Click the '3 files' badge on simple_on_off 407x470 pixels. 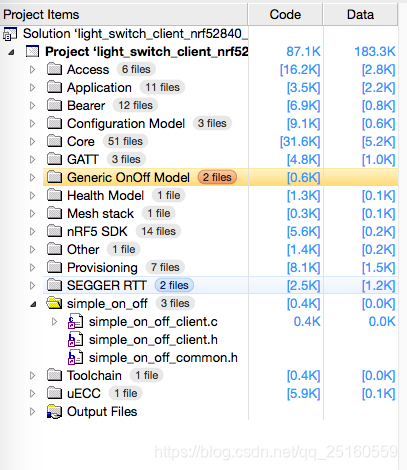coord(175,303)
